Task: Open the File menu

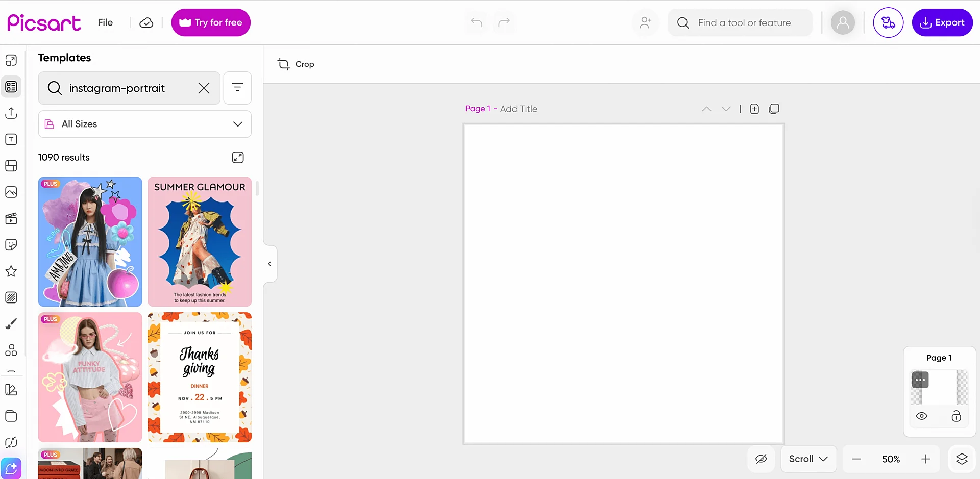Action: 105,22
